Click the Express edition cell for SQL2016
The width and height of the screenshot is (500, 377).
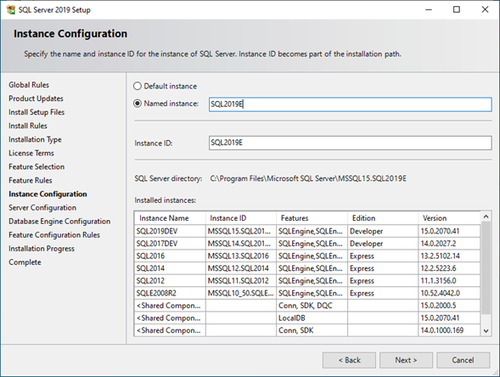coord(383,256)
